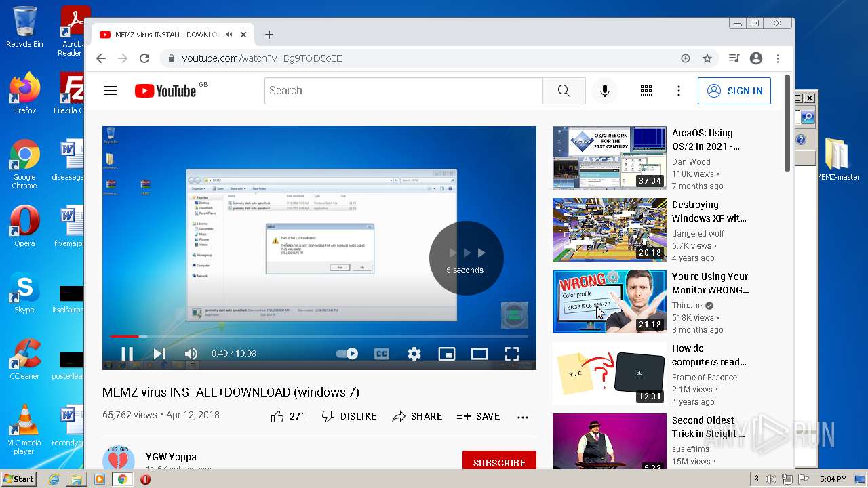Image resolution: width=868 pixels, height=488 pixels.
Task: Open Opera desktop shortcut
Action: click(24, 226)
